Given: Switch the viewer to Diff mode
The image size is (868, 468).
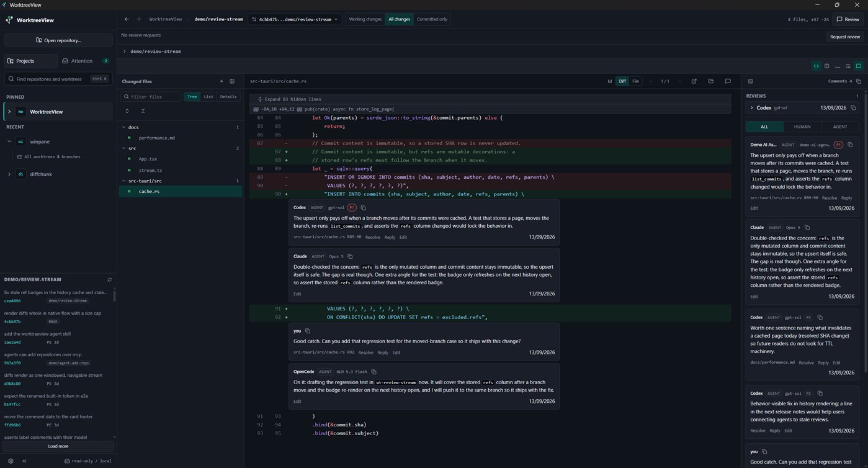Looking at the screenshot, I should pos(622,81).
